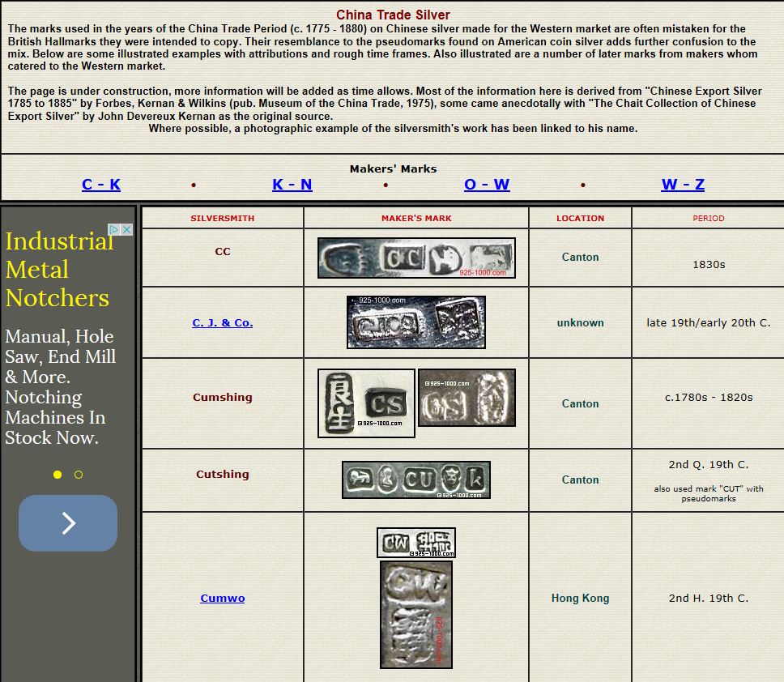Select the second hollow carousel dot

pos(79,475)
